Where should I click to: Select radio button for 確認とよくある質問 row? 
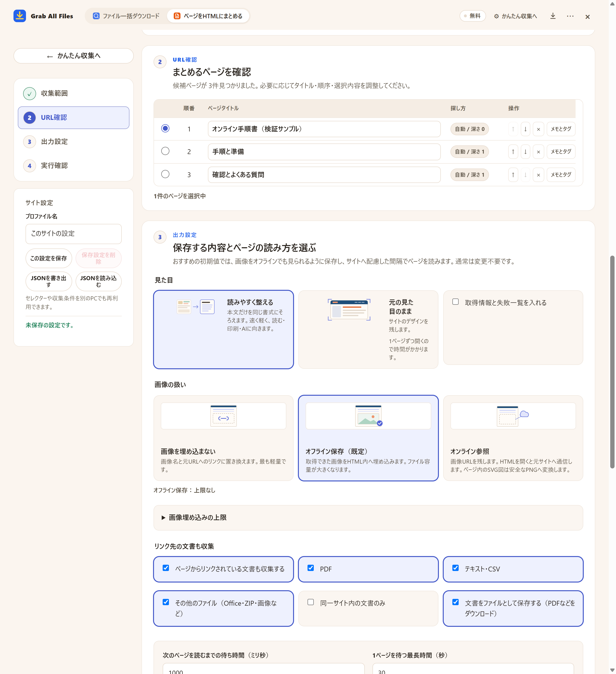[x=165, y=174]
